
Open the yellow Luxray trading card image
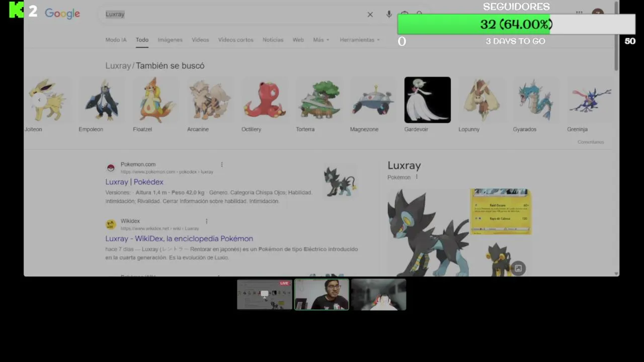coord(501,212)
